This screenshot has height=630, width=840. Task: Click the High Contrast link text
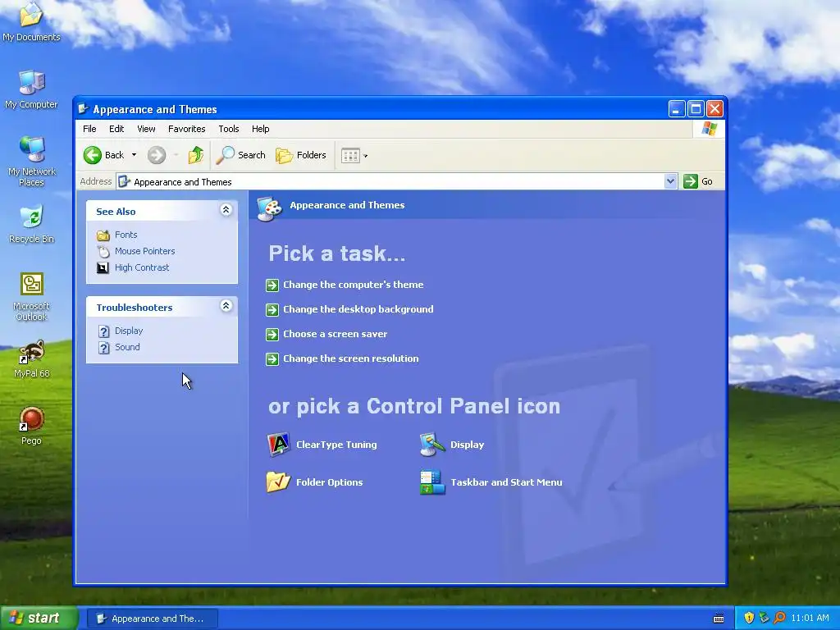142,268
